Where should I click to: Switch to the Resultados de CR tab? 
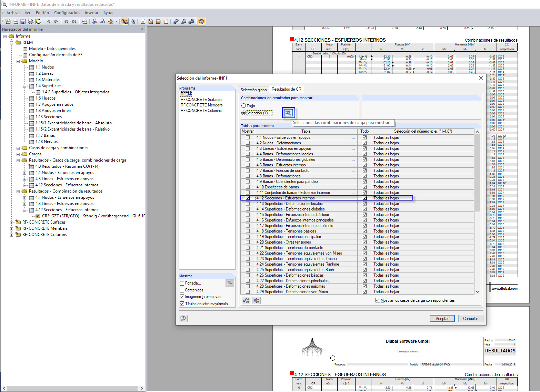tap(287, 89)
